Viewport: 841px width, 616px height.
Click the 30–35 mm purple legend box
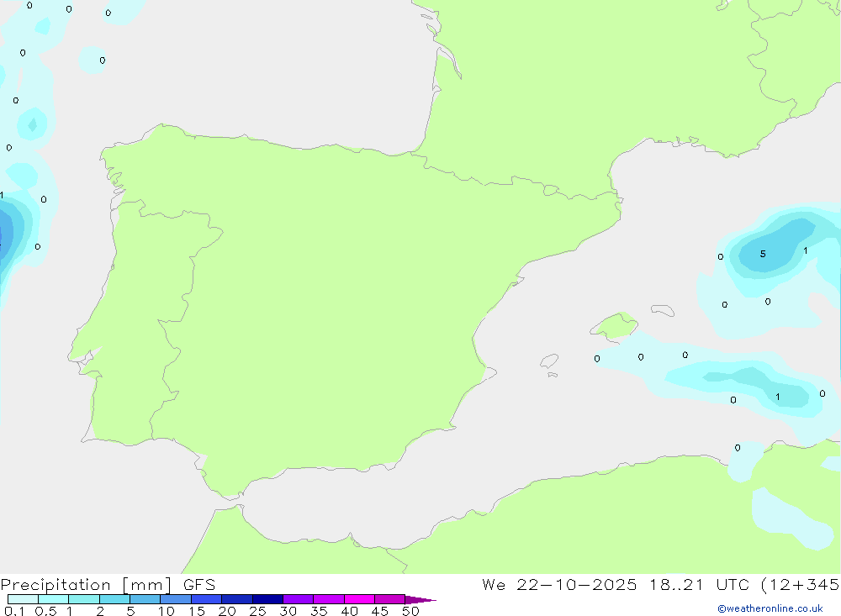coord(299,599)
